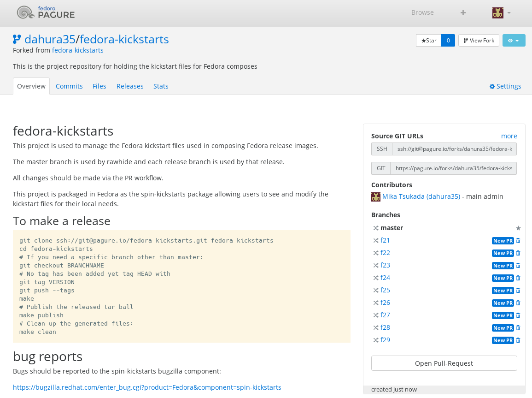532x398 pixels.
Task: Click the contributor avatar of Mika Tsukada
Action: (x=376, y=197)
